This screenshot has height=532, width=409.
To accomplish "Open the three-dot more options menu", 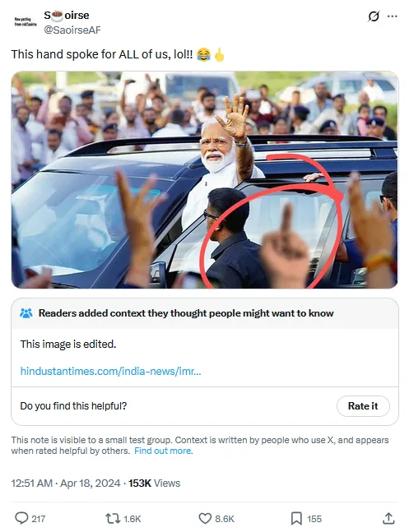I will coord(393,16).
